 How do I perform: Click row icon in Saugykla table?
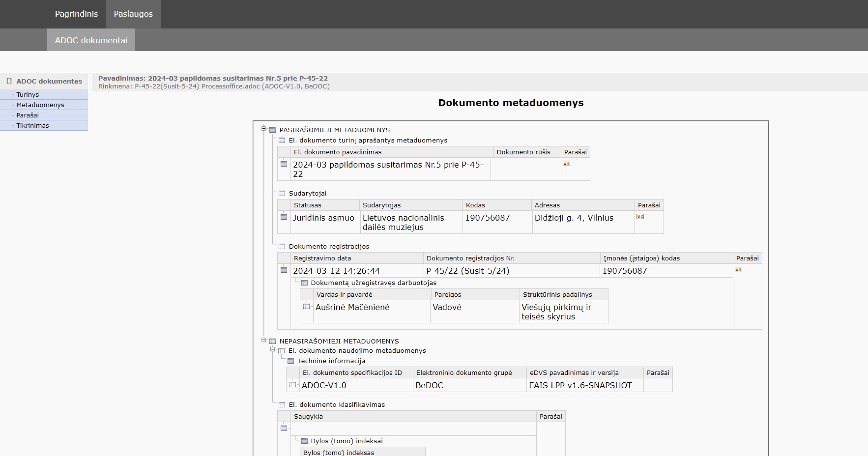click(x=284, y=428)
